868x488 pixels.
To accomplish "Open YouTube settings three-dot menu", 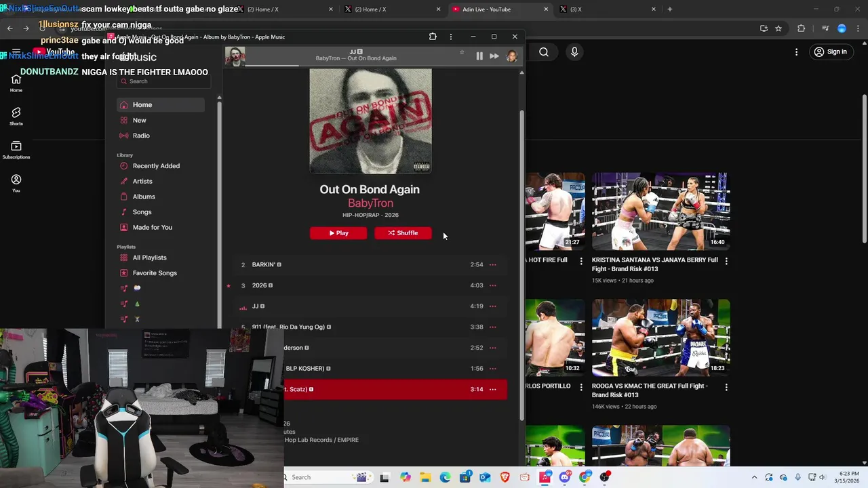I will click(797, 52).
